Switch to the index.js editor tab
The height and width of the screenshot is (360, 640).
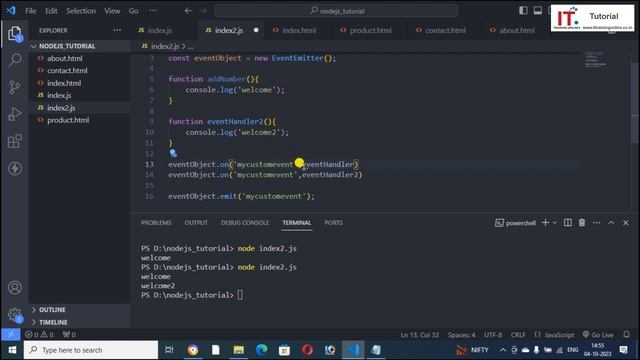[x=160, y=30]
